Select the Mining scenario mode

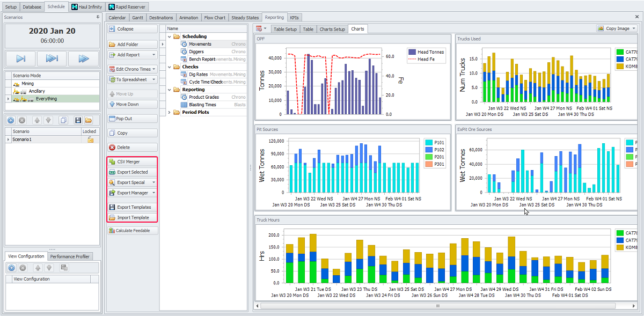27,84
